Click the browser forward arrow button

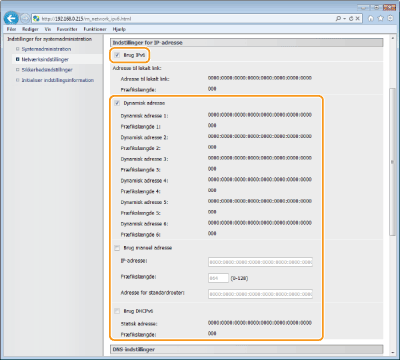point(25,18)
